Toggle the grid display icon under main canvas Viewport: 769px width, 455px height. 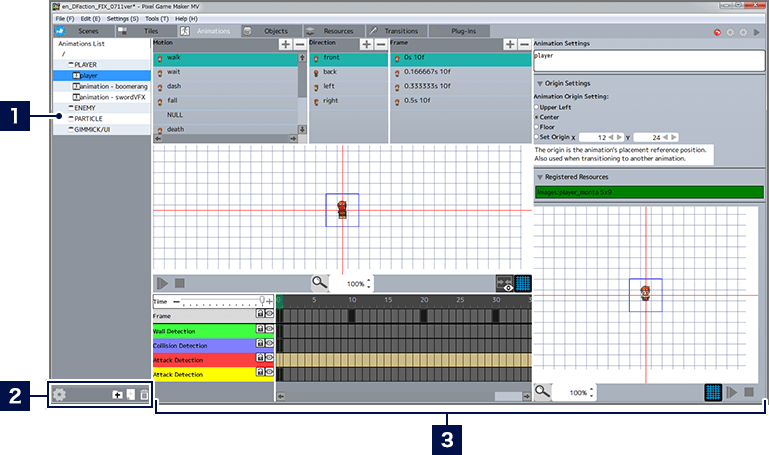(522, 283)
